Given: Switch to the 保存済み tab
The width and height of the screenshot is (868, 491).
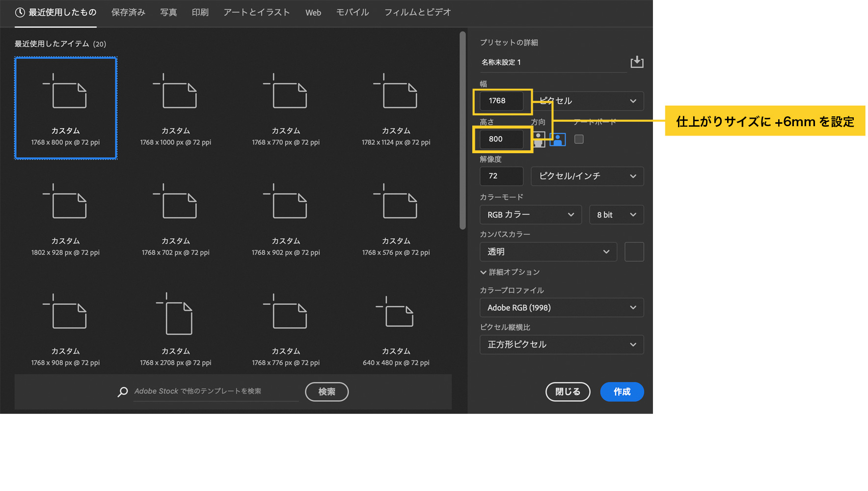Looking at the screenshot, I should pos(128,12).
